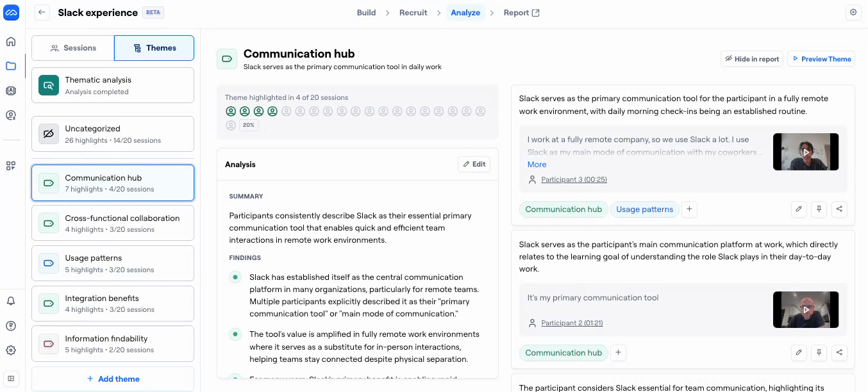
Task: Click Communication hub tag on Participant 2 highlight
Action: [x=563, y=352]
